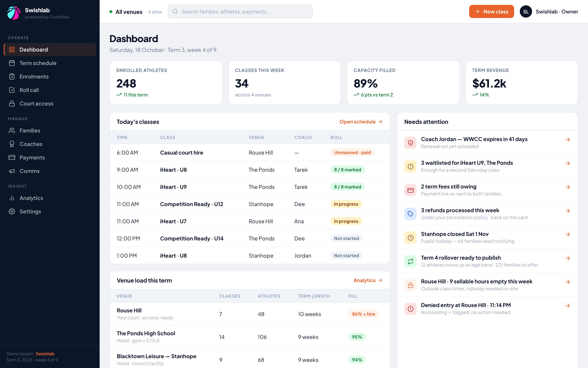Open Analytics from the sidebar
This screenshot has height=368, width=588.
click(x=50, y=198)
